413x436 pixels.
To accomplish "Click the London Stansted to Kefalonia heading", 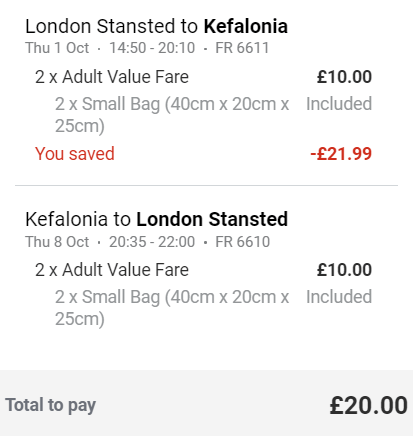I will 156,26.
